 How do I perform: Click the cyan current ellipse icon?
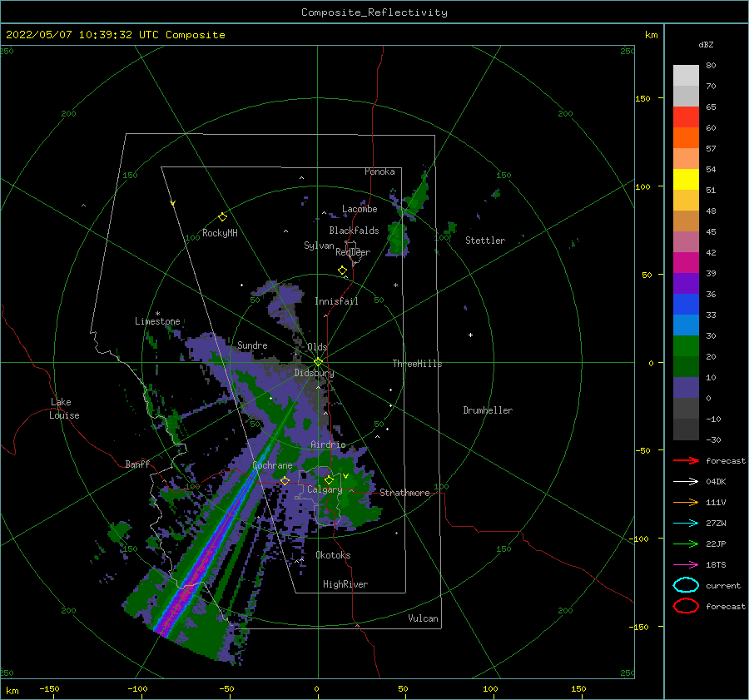(x=686, y=585)
